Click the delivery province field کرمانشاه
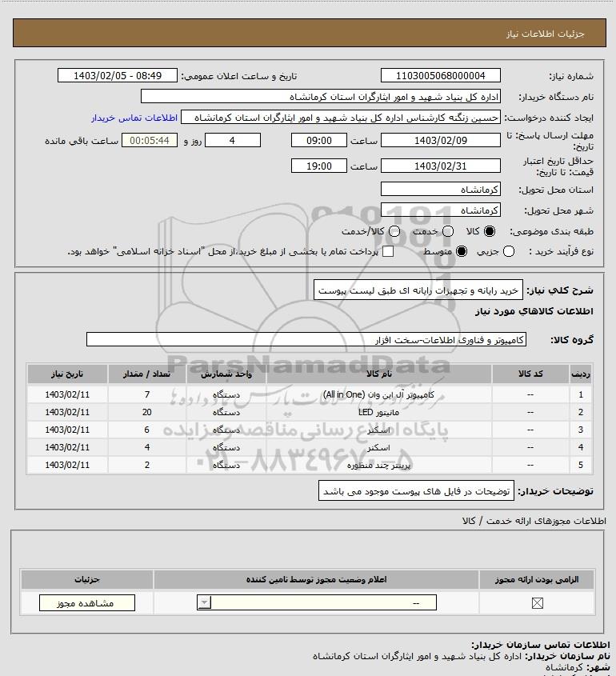Screen dimensions: 616x676 click(x=441, y=190)
